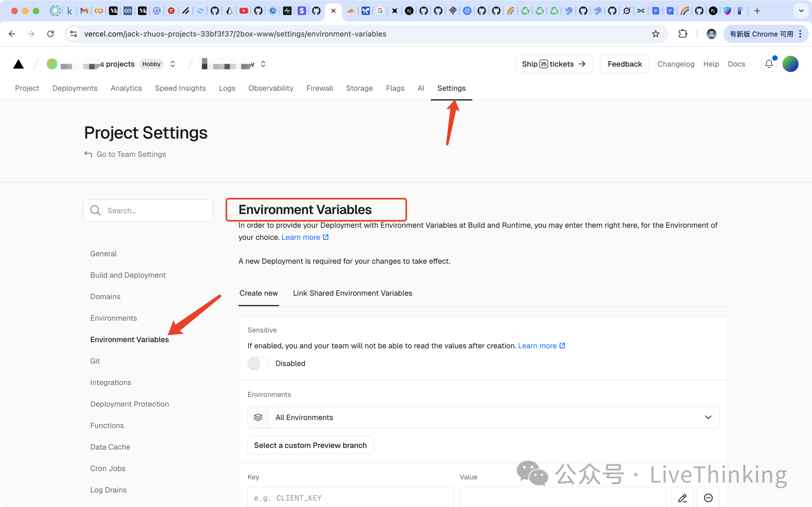Viewport: 812px width, 507px height.
Task: Click the user avatar circle
Action: click(790, 64)
